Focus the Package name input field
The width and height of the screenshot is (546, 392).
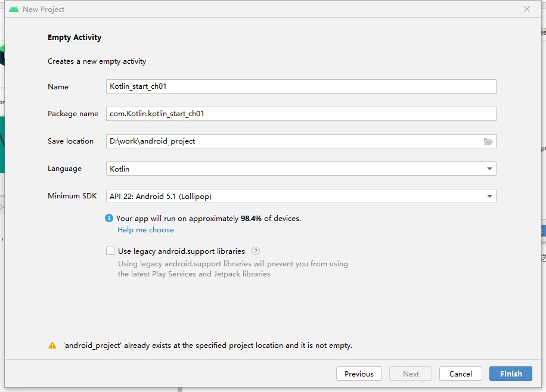click(301, 114)
